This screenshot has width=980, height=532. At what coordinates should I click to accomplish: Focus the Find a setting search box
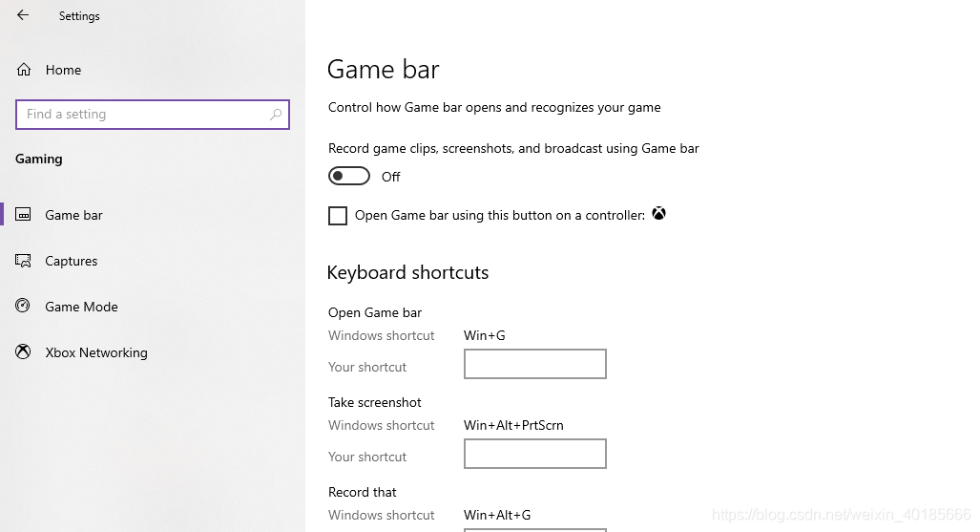(153, 115)
